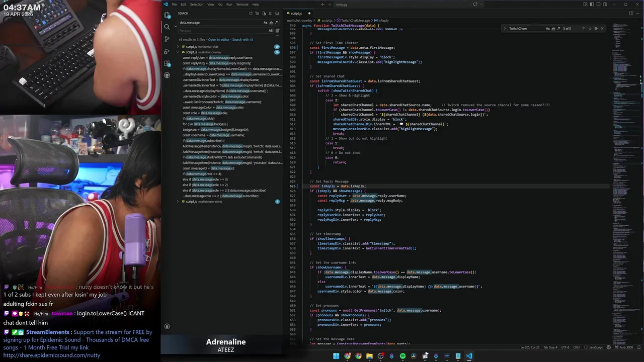Open the Edit menu
The width and height of the screenshot is (644, 362).
184,5
